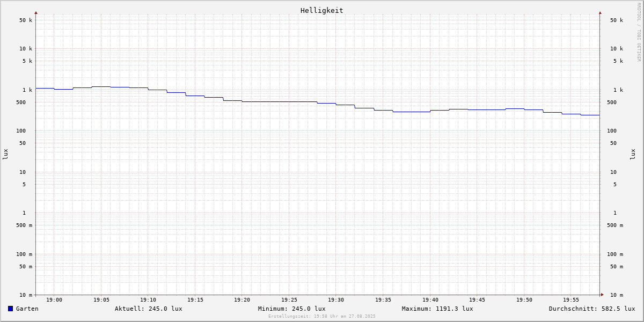Click the '5 k' label on left axis
This screenshot has width=644, height=322.
pyautogui.click(x=27, y=61)
